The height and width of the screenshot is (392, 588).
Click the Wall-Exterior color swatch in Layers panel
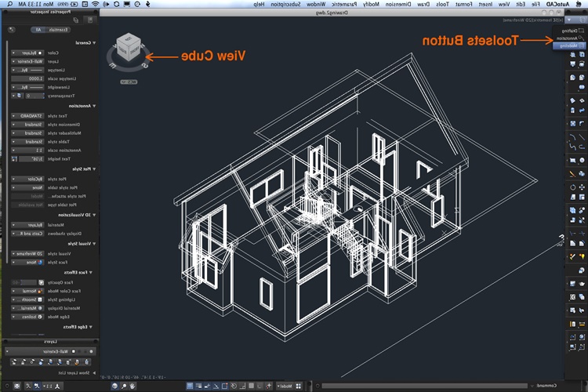point(74,351)
